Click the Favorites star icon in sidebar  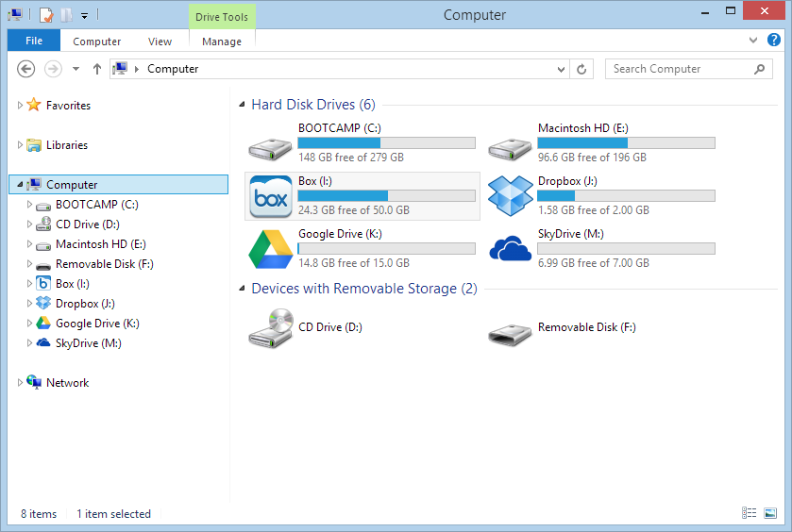click(34, 105)
